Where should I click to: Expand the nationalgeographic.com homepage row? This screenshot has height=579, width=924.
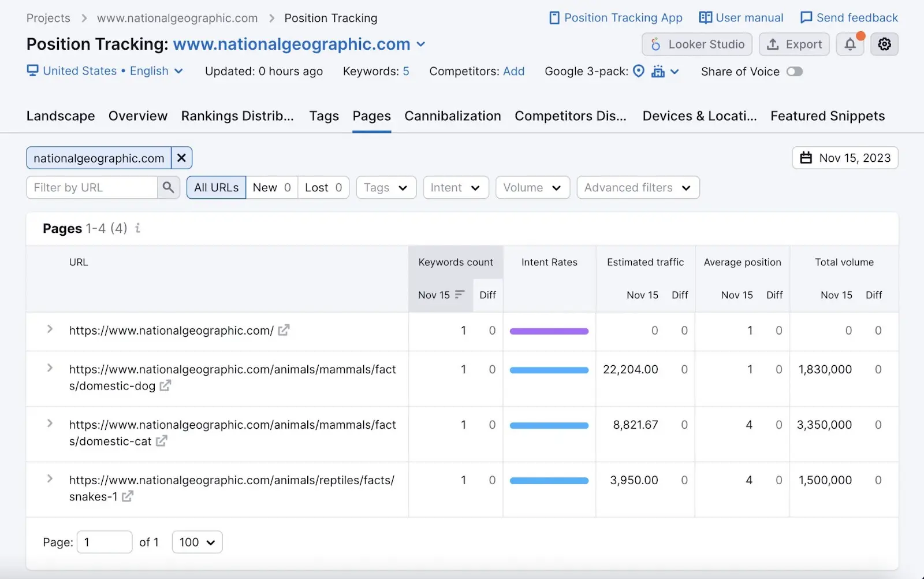tap(50, 329)
